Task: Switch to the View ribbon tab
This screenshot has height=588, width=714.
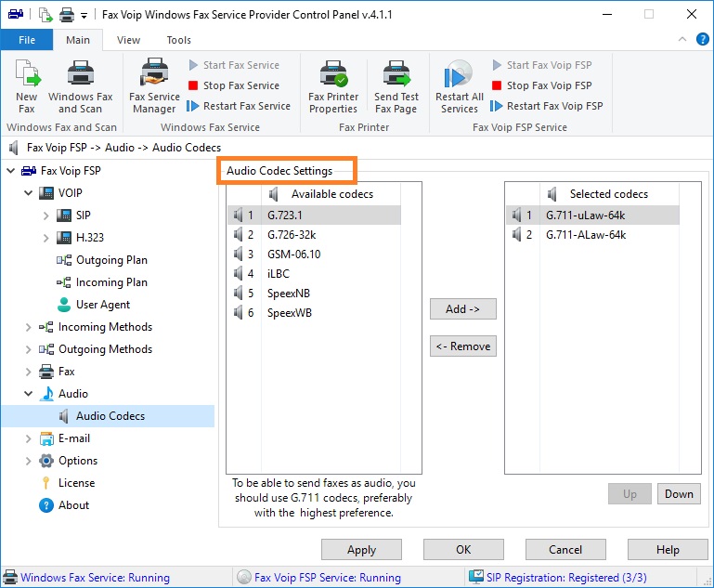Action: [x=128, y=40]
